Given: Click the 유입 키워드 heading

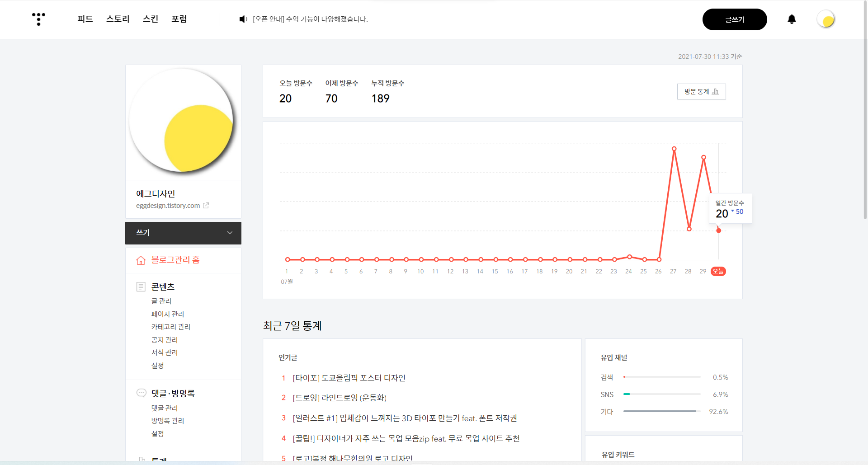Looking at the screenshot, I should (618, 455).
